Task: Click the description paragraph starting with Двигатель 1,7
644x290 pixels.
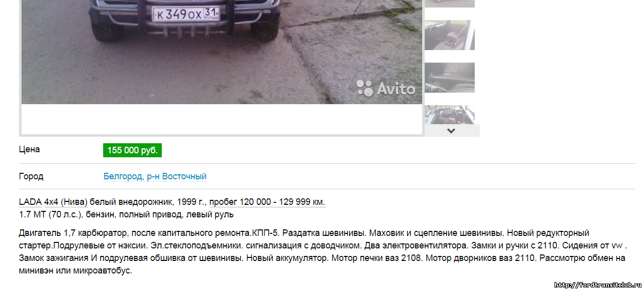Action: (x=323, y=252)
